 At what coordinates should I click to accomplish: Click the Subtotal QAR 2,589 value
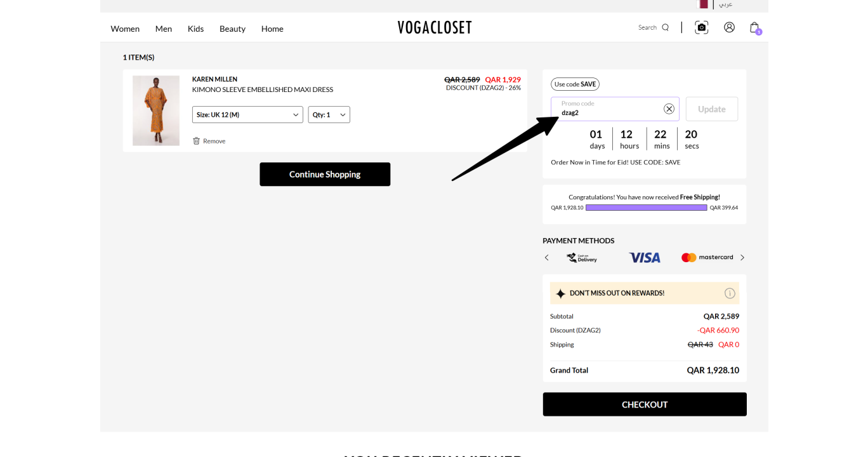721,316
